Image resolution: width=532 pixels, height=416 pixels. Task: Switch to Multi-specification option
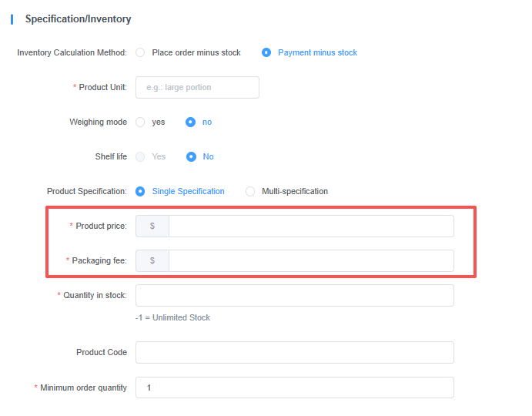pos(250,192)
